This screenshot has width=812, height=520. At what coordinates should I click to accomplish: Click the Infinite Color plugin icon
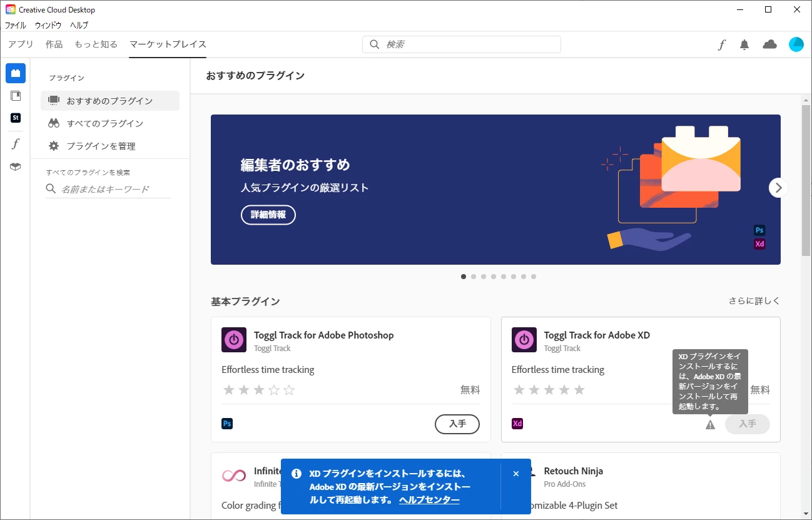click(234, 476)
